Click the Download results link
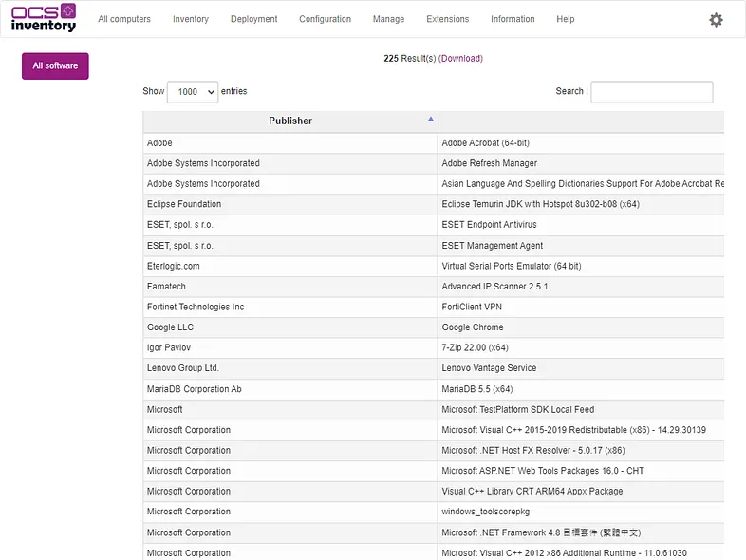 pos(460,59)
